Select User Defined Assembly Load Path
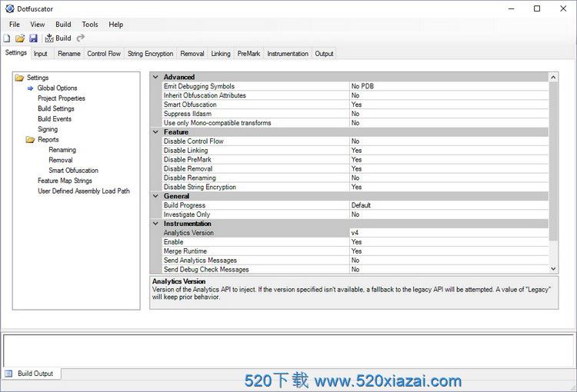The image size is (577, 392). click(84, 191)
